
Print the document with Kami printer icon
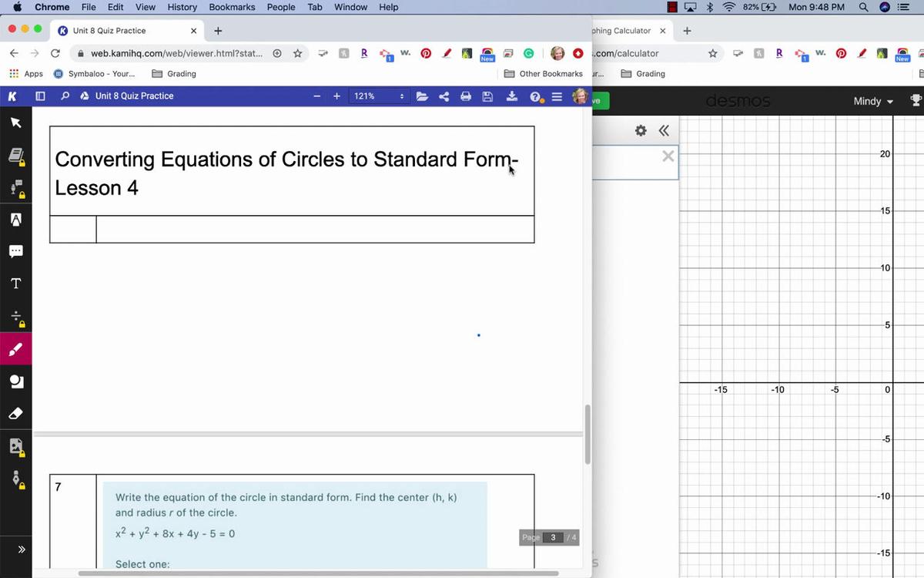(466, 96)
